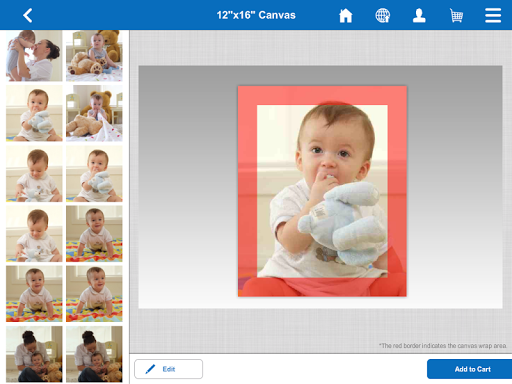Select third-row left thumbnail of baby looking down
Viewport: 512px width, 384px height.
(34, 174)
